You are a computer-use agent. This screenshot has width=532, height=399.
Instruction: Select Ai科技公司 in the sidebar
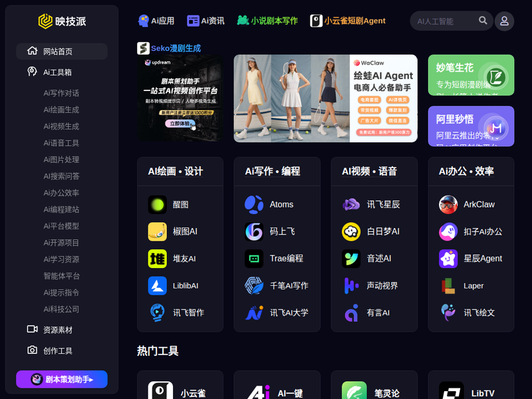tap(61, 309)
